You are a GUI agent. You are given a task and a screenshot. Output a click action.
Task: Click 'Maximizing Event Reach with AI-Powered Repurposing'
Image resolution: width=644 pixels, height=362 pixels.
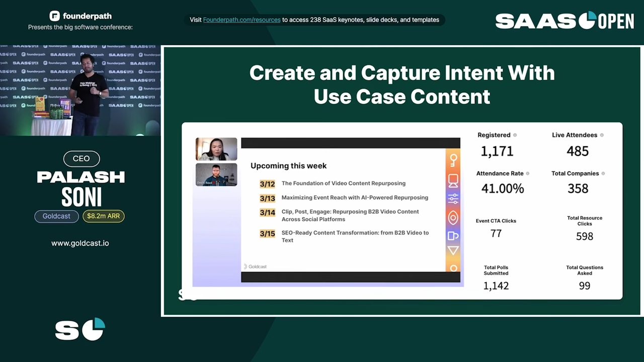click(x=355, y=198)
